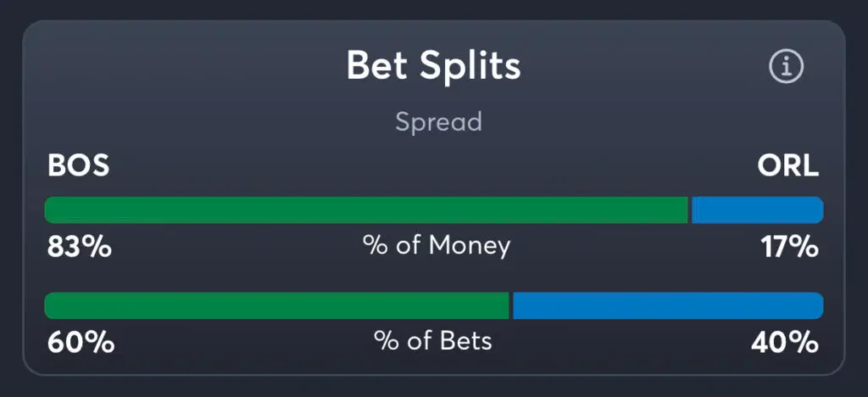This screenshot has height=397, width=868.
Task: Click the right rounded end of money bar
Action: [x=818, y=210]
